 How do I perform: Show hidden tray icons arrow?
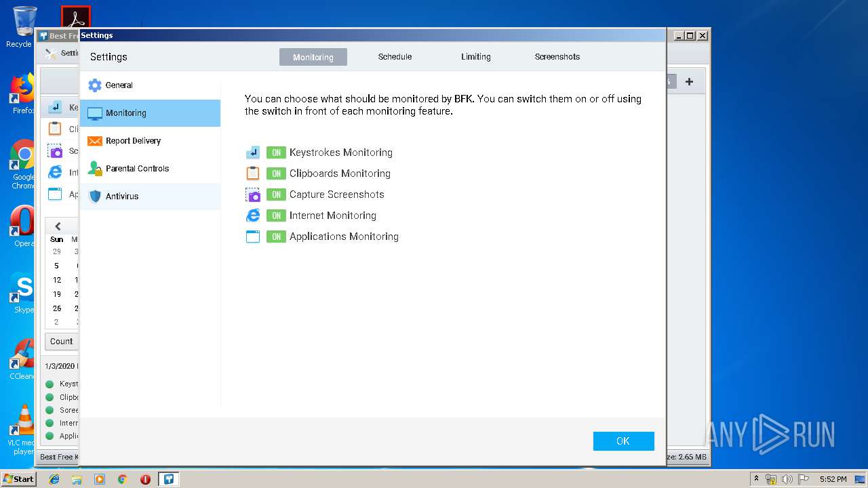tap(756, 479)
